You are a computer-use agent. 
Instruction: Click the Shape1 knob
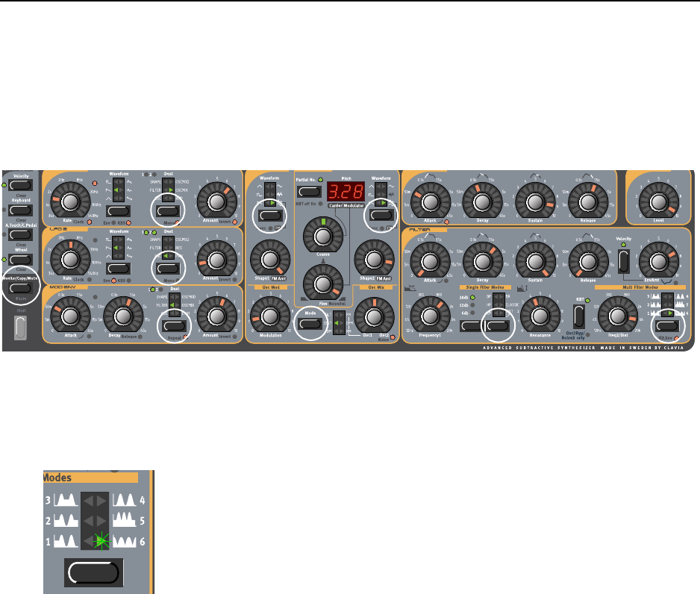[269, 259]
